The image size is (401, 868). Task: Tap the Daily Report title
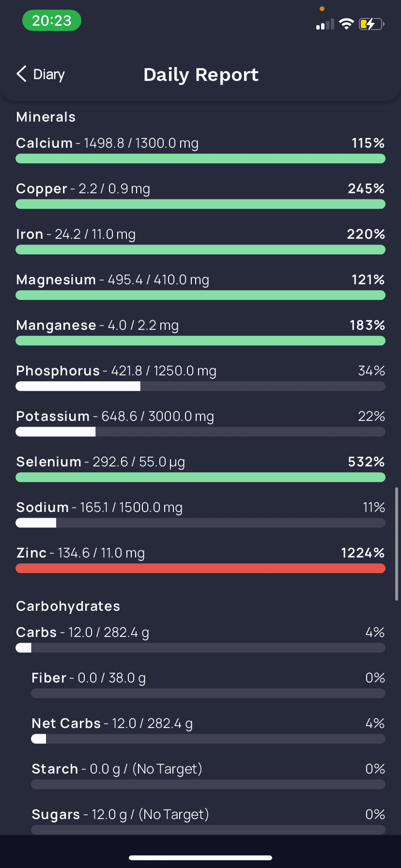[201, 75]
